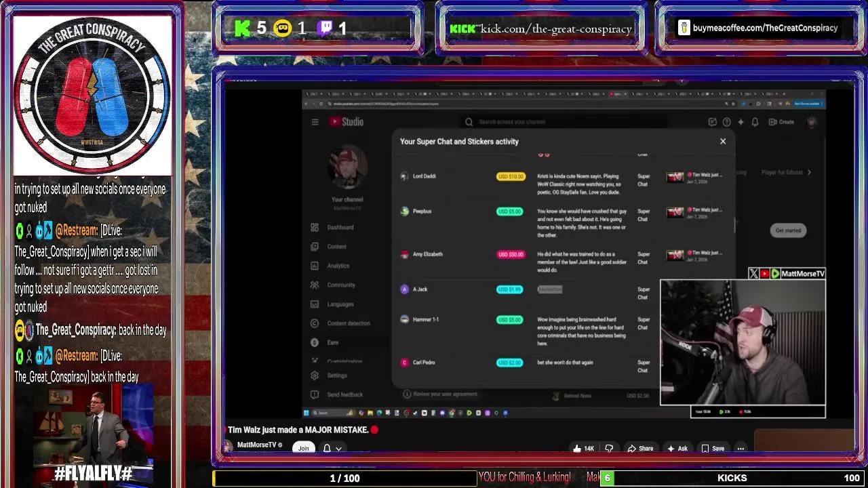Click the Join button for MattMorseTV
Viewport: 868px width, 488px height.
(303, 448)
